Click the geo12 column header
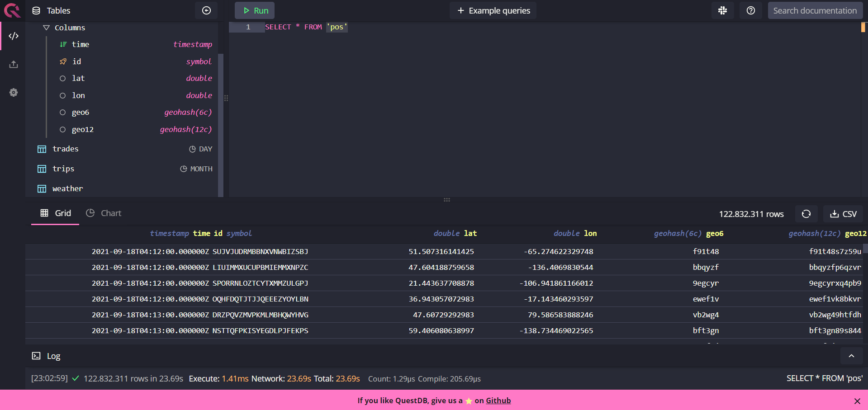Image resolution: width=868 pixels, height=410 pixels. point(827,233)
